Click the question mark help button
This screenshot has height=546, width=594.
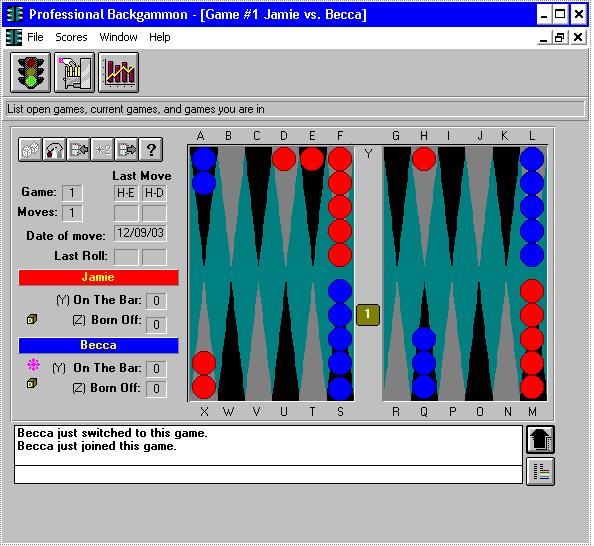coord(151,150)
